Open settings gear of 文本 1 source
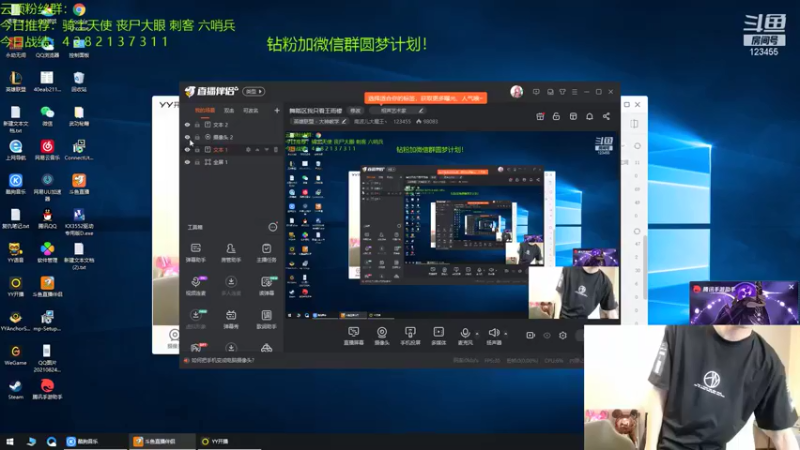 [248, 149]
